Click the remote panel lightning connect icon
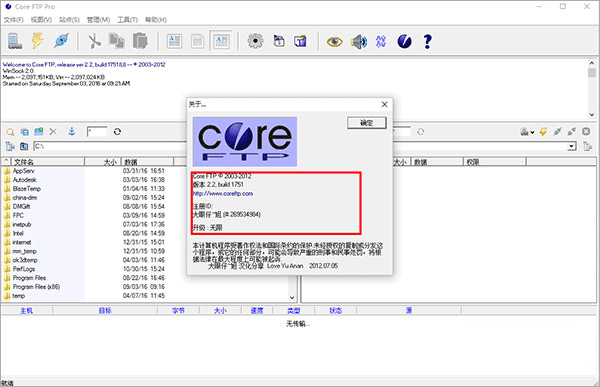The image size is (600, 387). click(543, 132)
